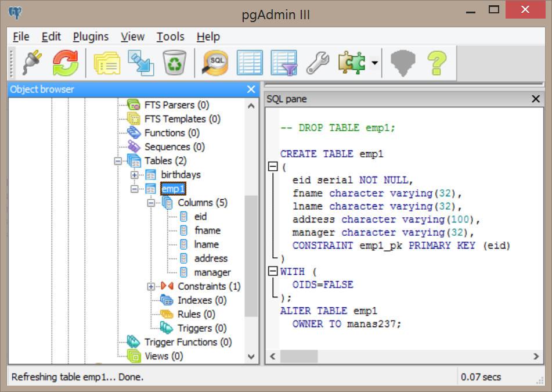The image size is (552, 392).
Task: Click the Tables folder icon
Action: (134, 161)
